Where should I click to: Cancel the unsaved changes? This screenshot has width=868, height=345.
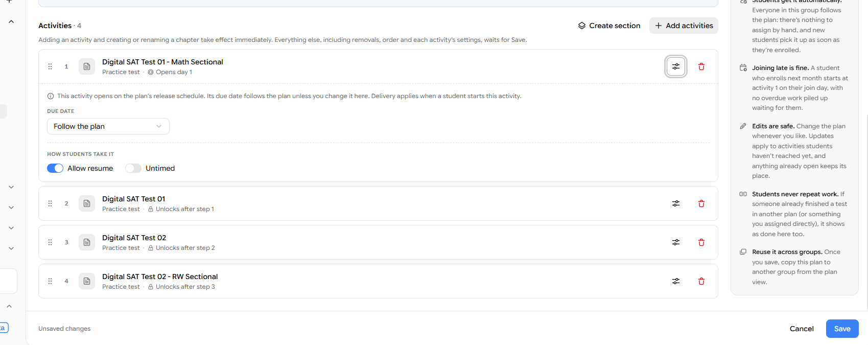tap(802, 329)
